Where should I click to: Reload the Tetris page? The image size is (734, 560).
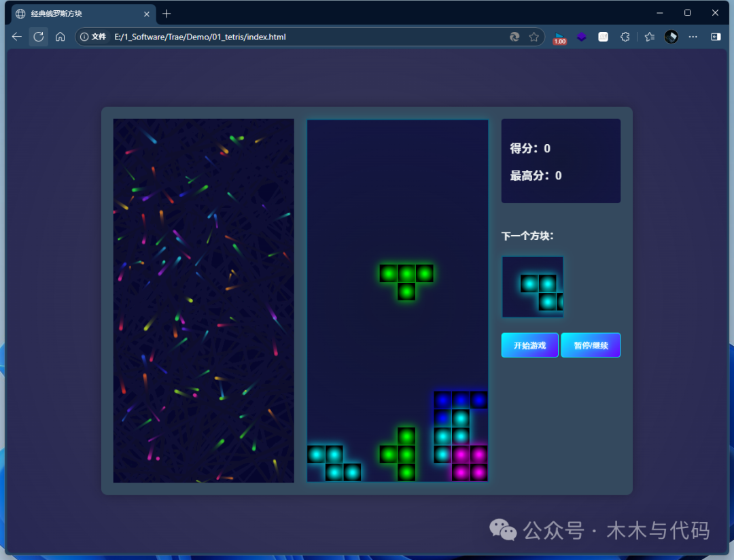(x=38, y=37)
